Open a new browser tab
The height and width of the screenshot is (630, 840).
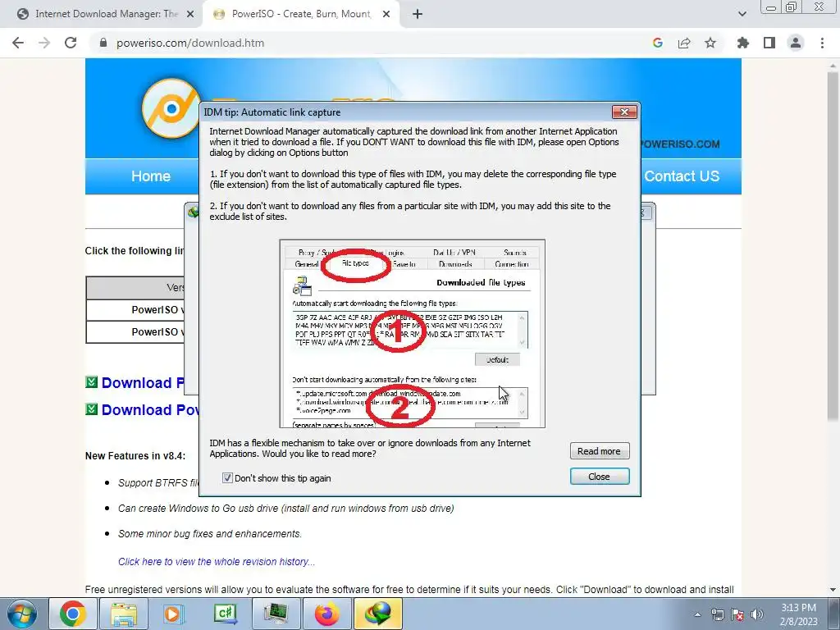click(418, 15)
